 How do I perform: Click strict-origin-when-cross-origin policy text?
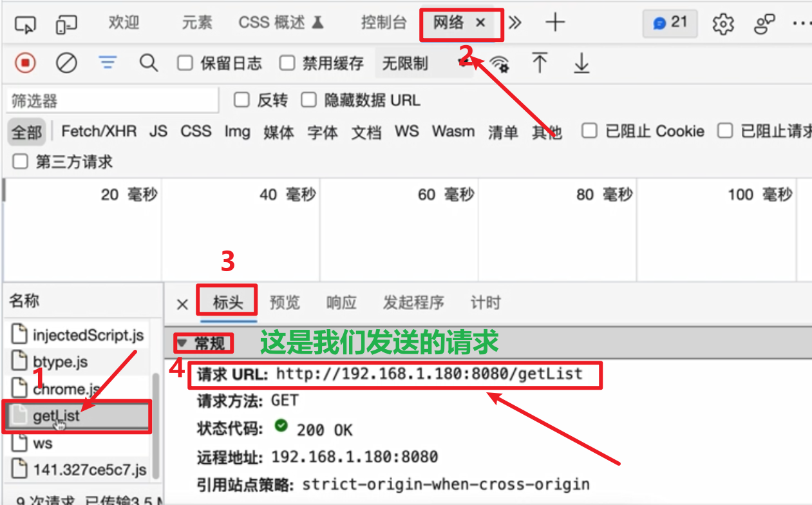point(446,484)
